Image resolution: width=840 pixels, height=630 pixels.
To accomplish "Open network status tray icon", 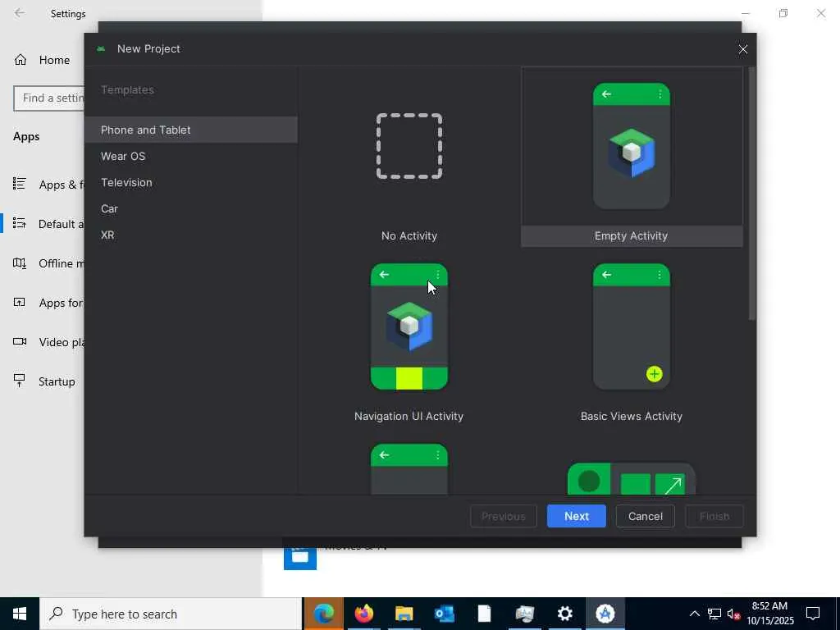I will click(714, 614).
